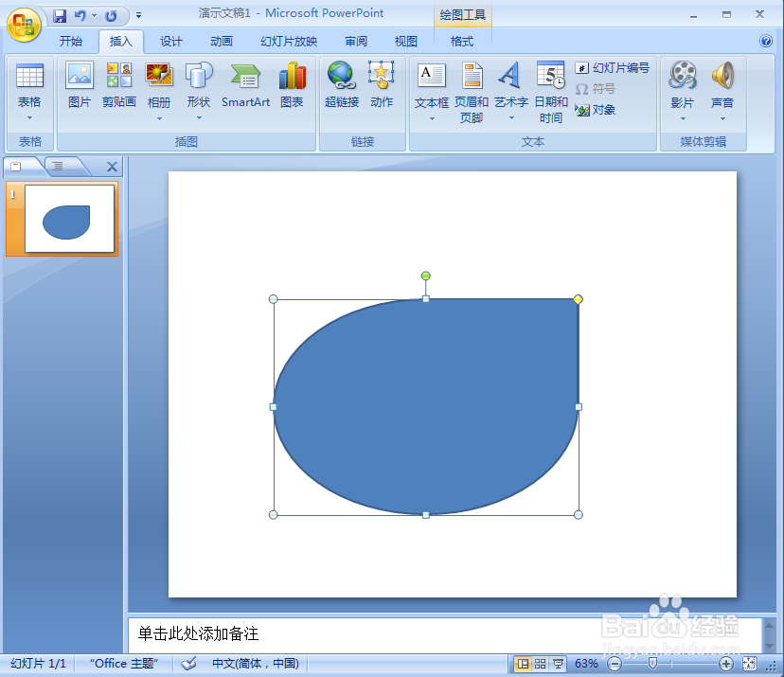The image size is (784, 677).
Task: Insert a text box
Action: [432, 85]
